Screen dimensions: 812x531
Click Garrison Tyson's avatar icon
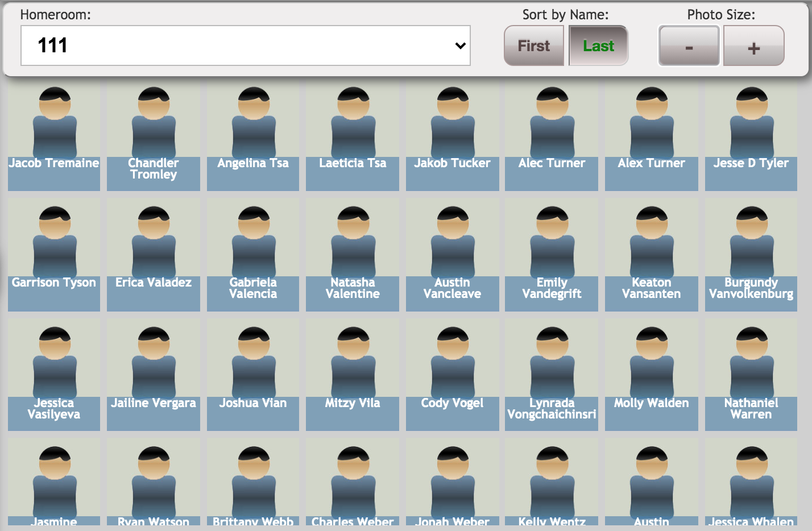(55, 242)
